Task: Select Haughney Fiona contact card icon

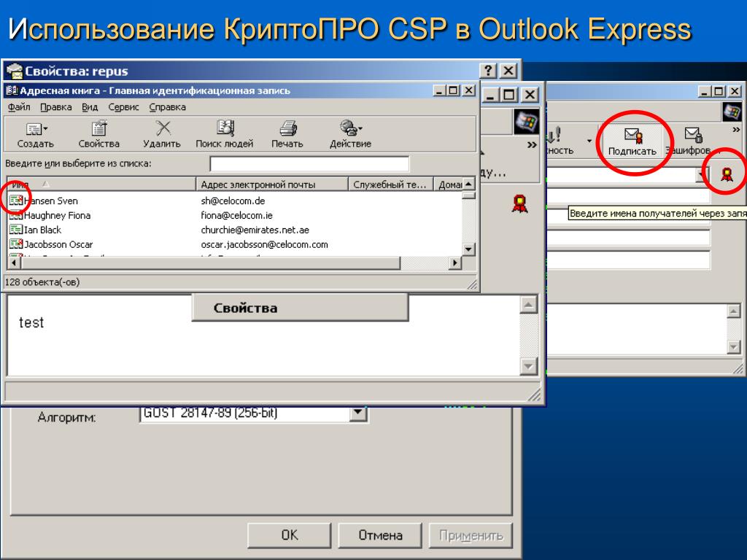Action: point(16,215)
